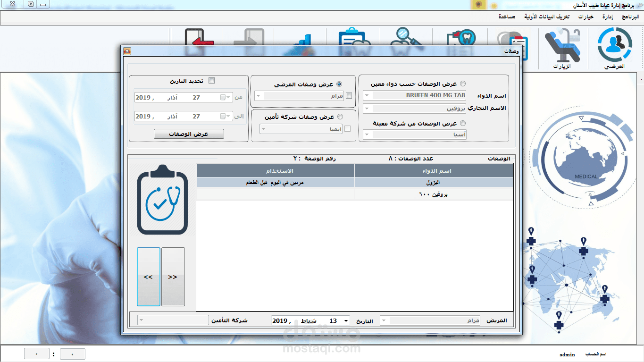Select 'عرض الوصفات حسب دواء معين' radio option
The height and width of the screenshot is (362, 644).
pos(462,84)
